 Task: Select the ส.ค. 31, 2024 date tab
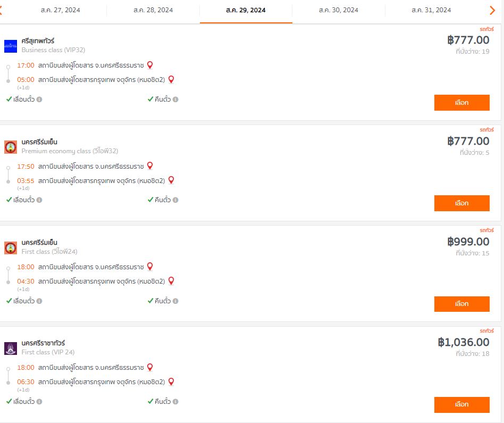point(431,10)
